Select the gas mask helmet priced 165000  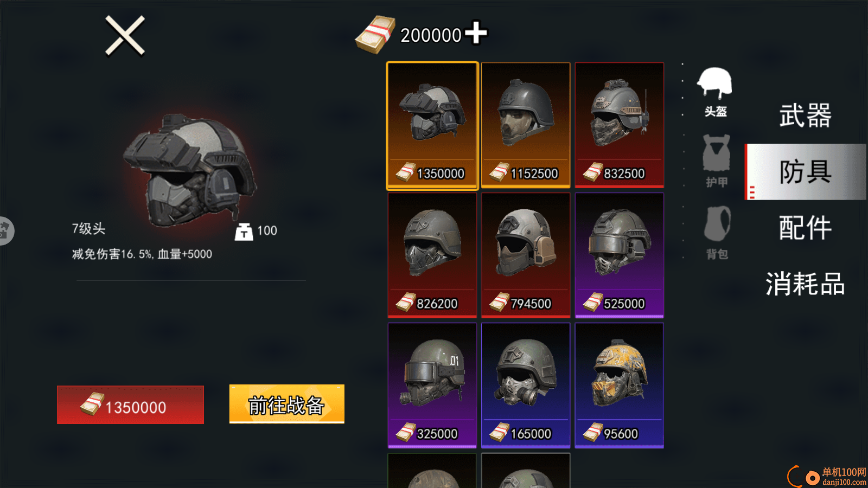click(x=526, y=386)
